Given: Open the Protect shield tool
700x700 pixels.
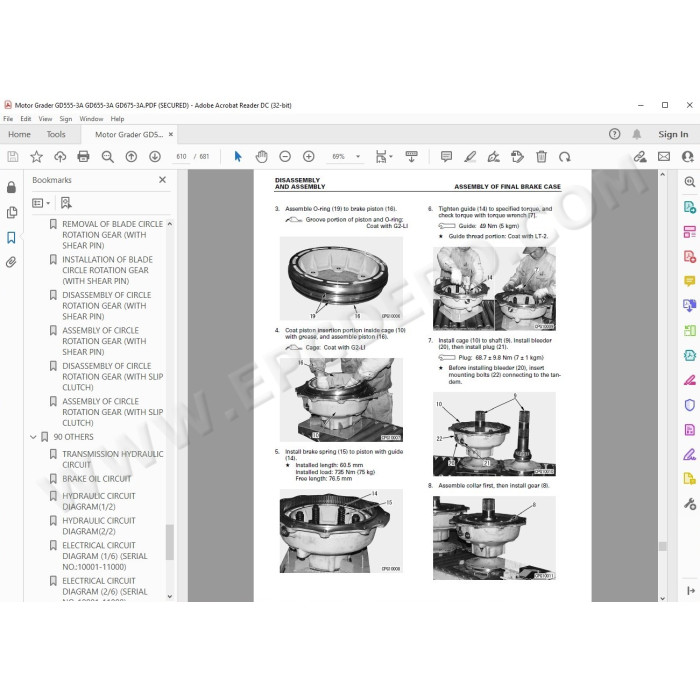Looking at the screenshot, I should pos(690,405).
